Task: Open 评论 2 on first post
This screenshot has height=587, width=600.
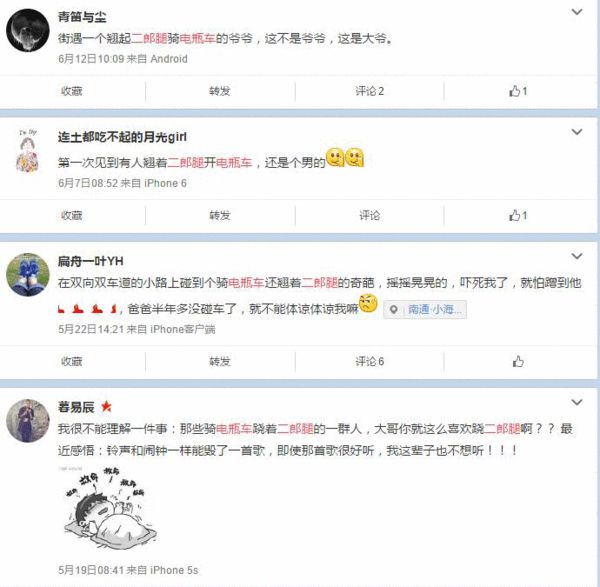Action: pos(369,91)
